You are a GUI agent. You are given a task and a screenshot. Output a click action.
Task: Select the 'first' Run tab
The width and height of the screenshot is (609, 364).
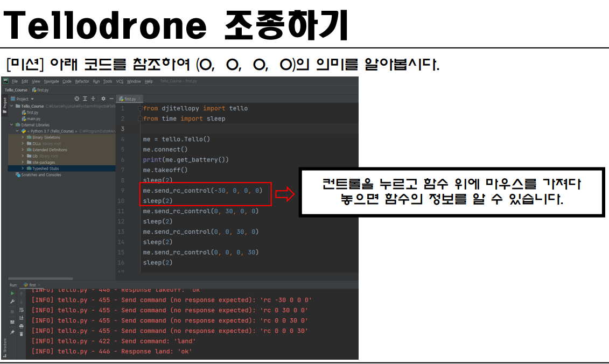30,285
